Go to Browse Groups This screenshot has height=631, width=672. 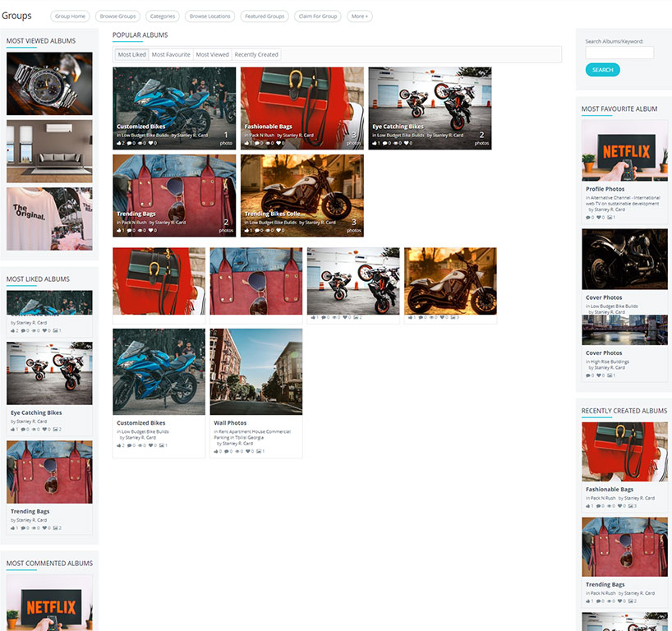[x=117, y=16]
